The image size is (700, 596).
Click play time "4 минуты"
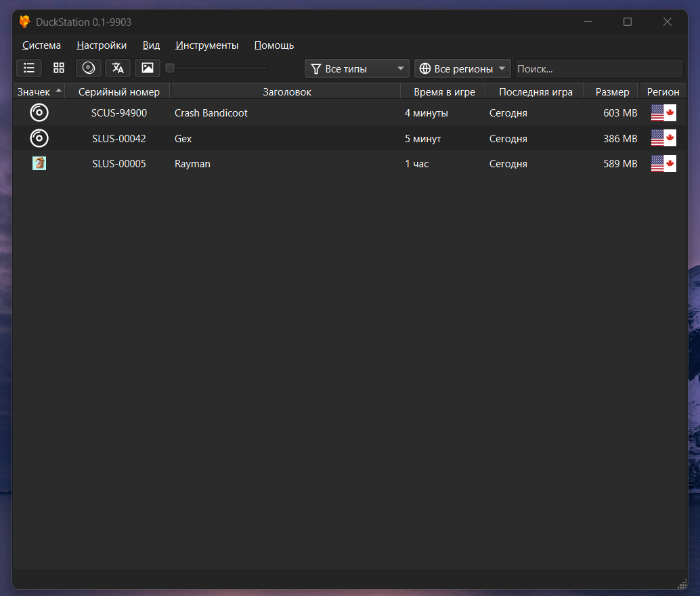(426, 113)
